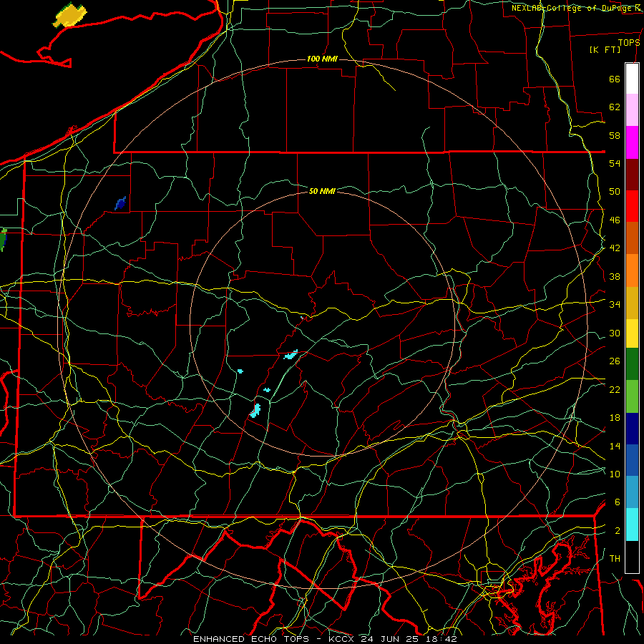Click the "10" legend value
The image size is (644, 644).
615,474
